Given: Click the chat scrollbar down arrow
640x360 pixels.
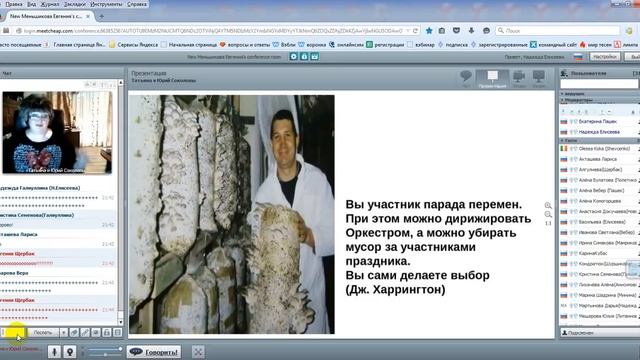Looking at the screenshot, I should click(120, 322).
